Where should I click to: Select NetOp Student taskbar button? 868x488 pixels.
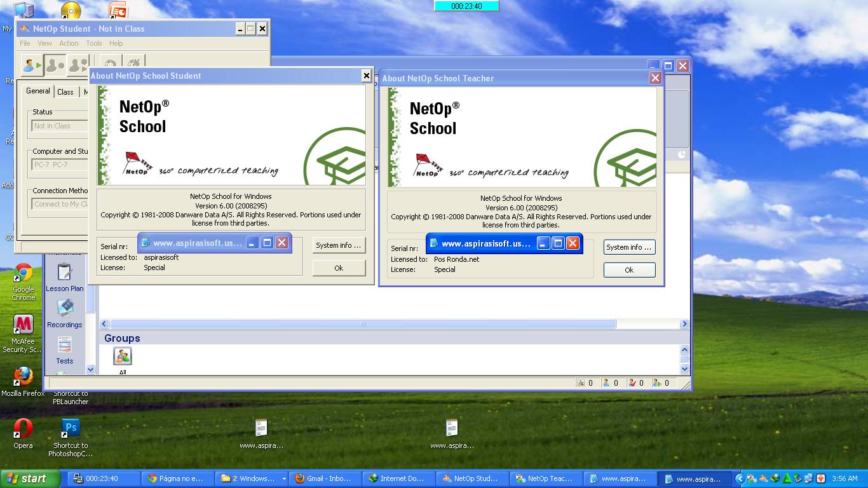471,479
